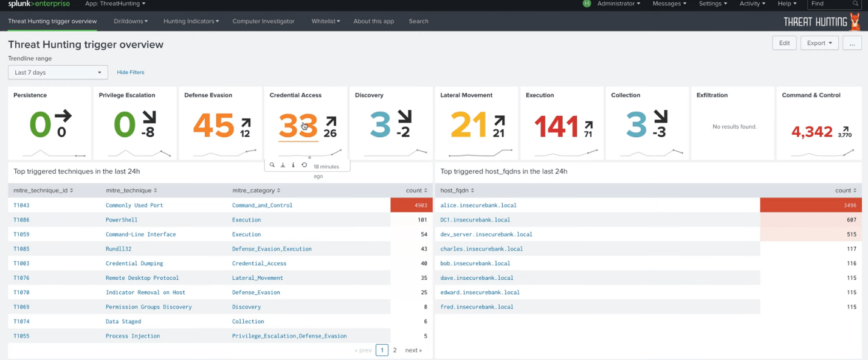Expand the Settings menu in the top bar

tap(712, 4)
